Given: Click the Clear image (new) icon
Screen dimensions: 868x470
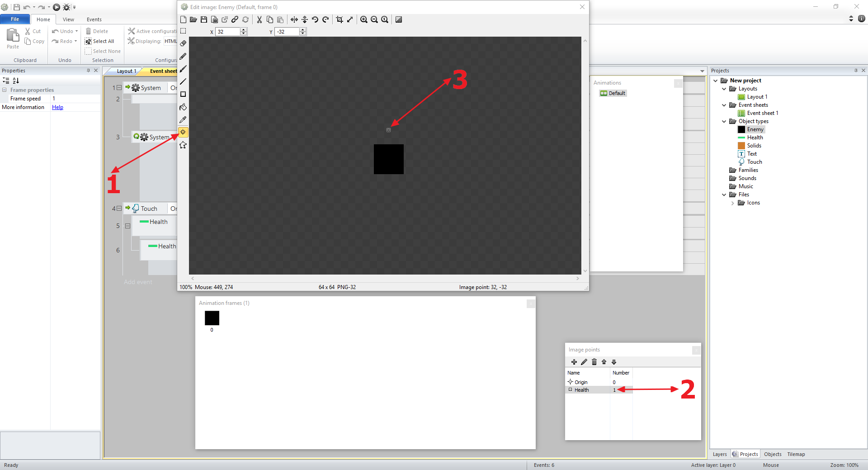Looking at the screenshot, I should (x=183, y=19).
